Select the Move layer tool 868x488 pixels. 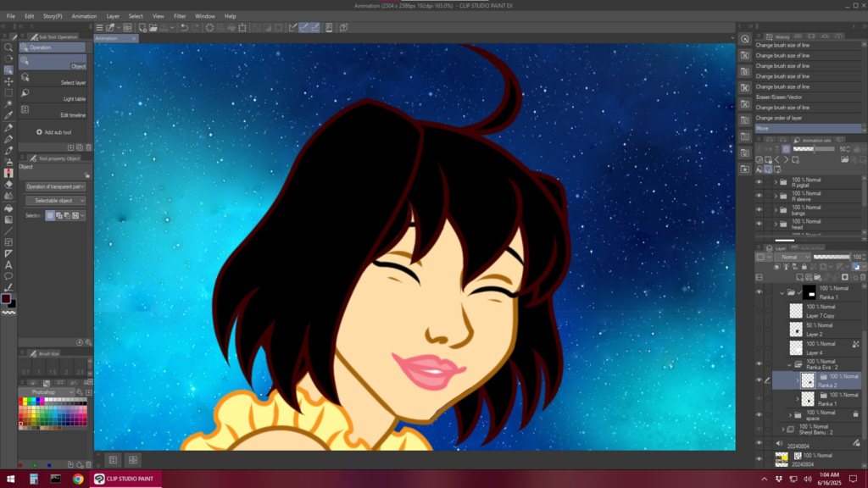coord(8,81)
